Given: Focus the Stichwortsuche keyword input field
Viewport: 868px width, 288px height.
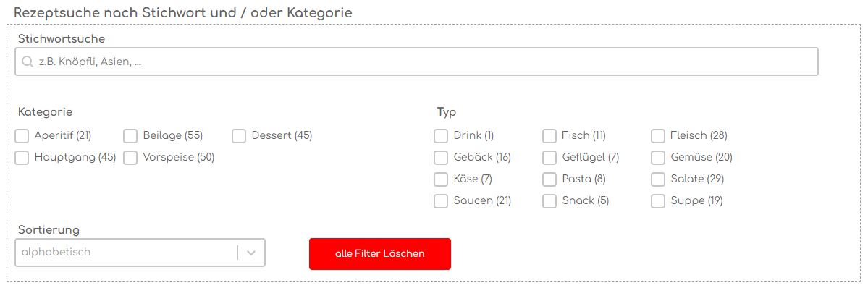Looking at the screenshot, I should (x=416, y=62).
